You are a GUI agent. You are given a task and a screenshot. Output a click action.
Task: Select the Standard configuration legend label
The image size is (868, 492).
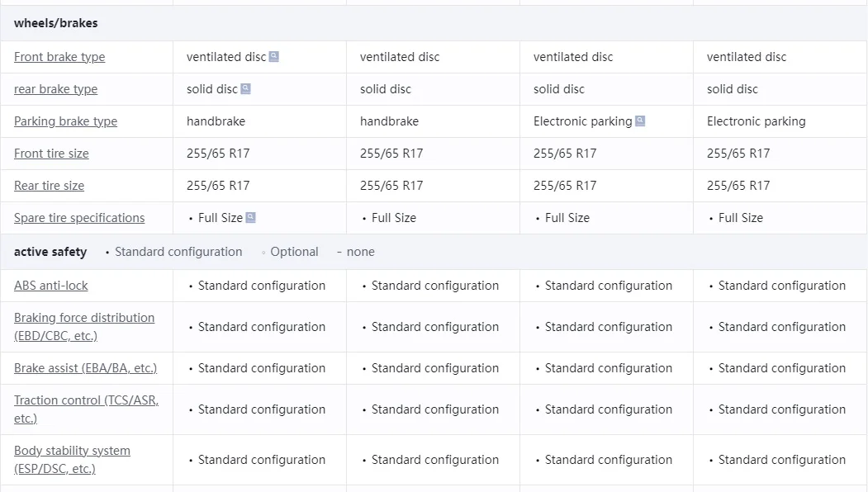click(178, 252)
